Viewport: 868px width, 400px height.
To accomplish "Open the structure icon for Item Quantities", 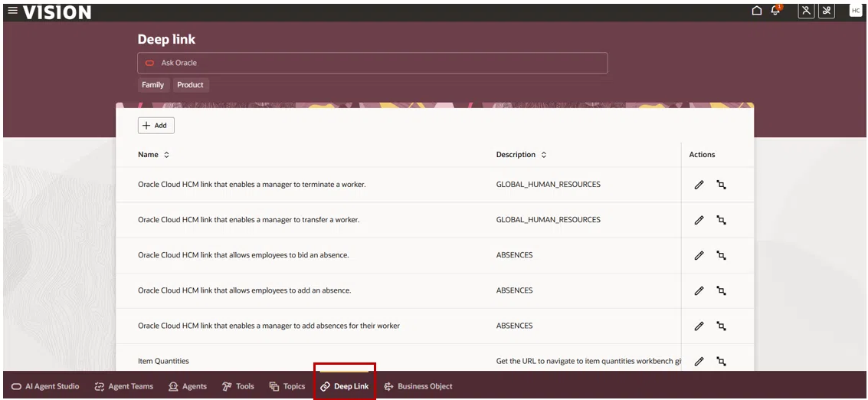I will (x=721, y=361).
